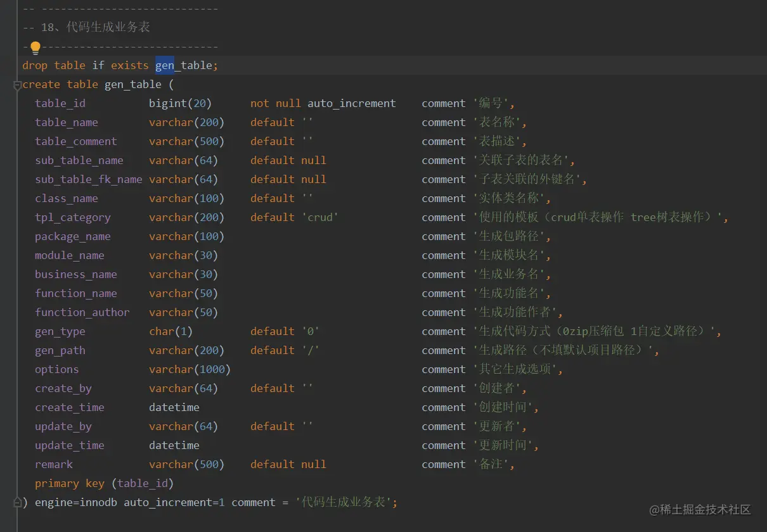Click the tpl_category column name
Screen dimensions: 767x532
[73, 217]
